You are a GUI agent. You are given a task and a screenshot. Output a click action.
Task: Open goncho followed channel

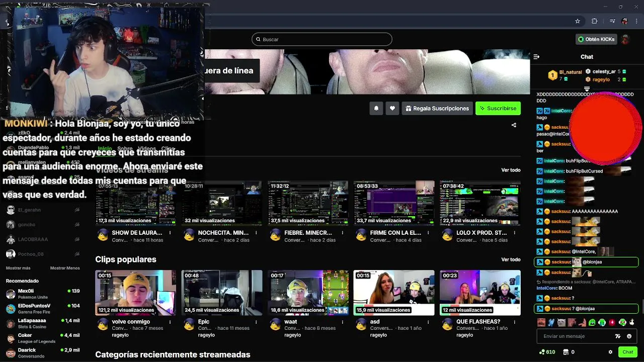(x=43, y=225)
